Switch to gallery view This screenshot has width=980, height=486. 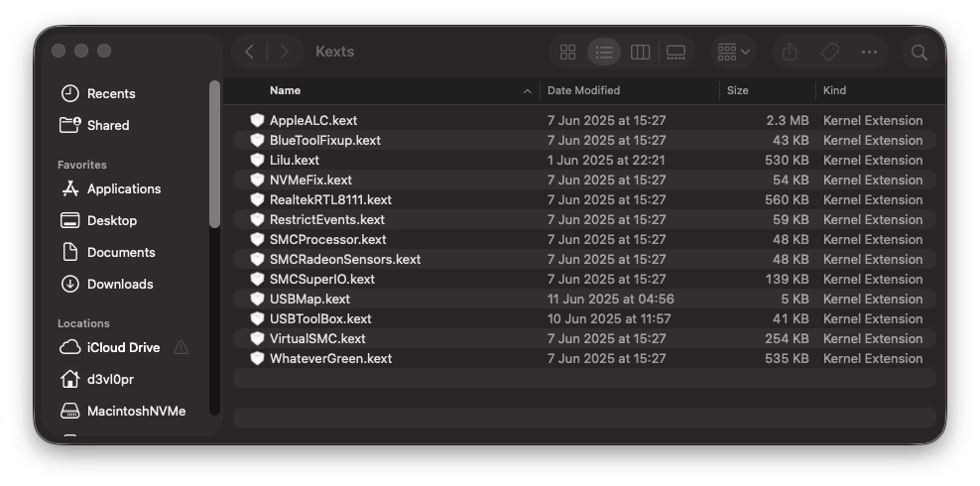click(x=675, y=52)
